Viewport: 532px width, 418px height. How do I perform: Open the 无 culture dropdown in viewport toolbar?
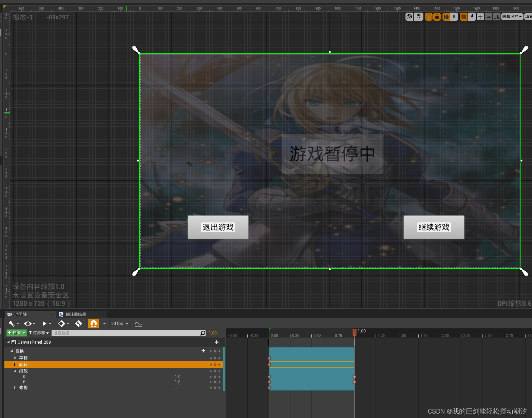pyautogui.click(x=419, y=17)
